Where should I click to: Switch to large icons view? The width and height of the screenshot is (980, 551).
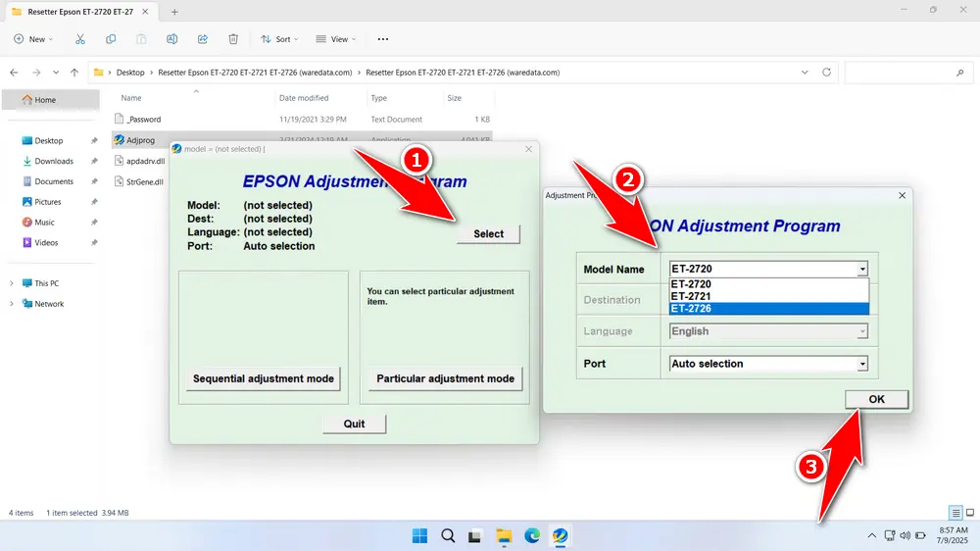970,513
